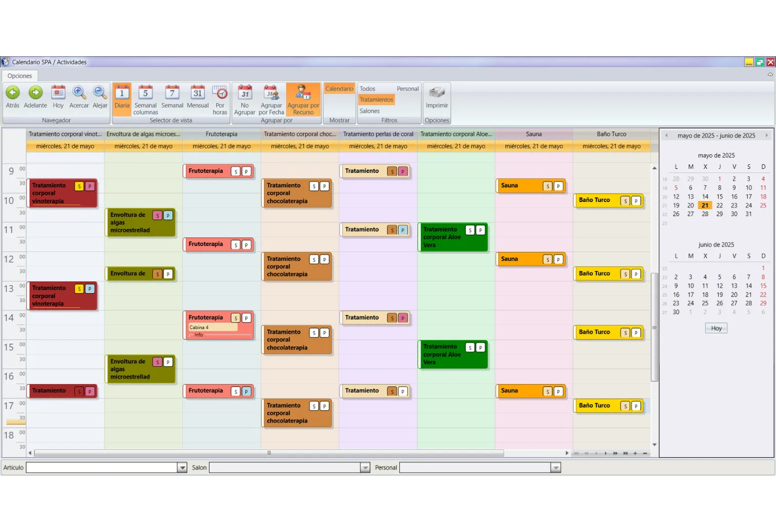Switch to Semanal 7-day view icon
Image resolution: width=776 pixels, height=532 pixels.
[172, 93]
